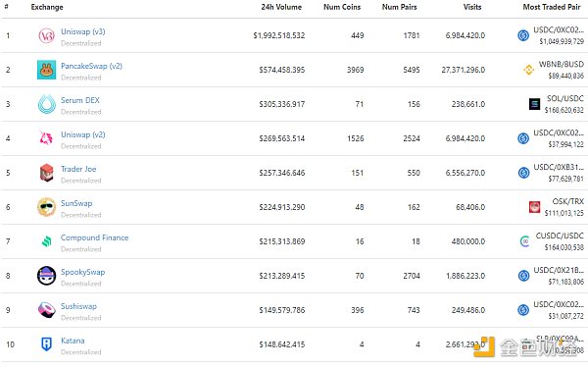The width and height of the screenshot is (588, 368).
Task: Click the $269,563,514 volume value
Action: pyautogui.click(x=282, y=138)
